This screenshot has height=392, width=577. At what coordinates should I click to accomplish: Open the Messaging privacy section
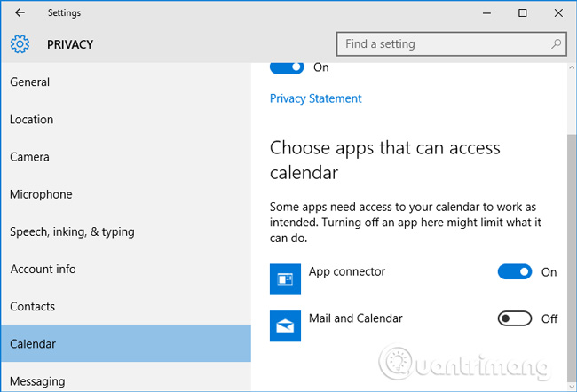pos(37,381)
